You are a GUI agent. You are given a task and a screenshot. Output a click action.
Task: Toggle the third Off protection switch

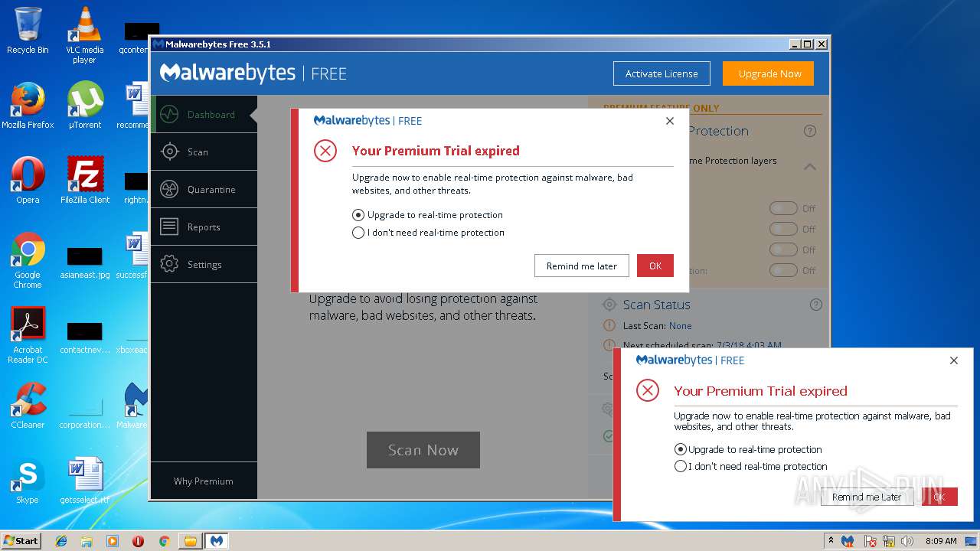[x=783, y=249]
